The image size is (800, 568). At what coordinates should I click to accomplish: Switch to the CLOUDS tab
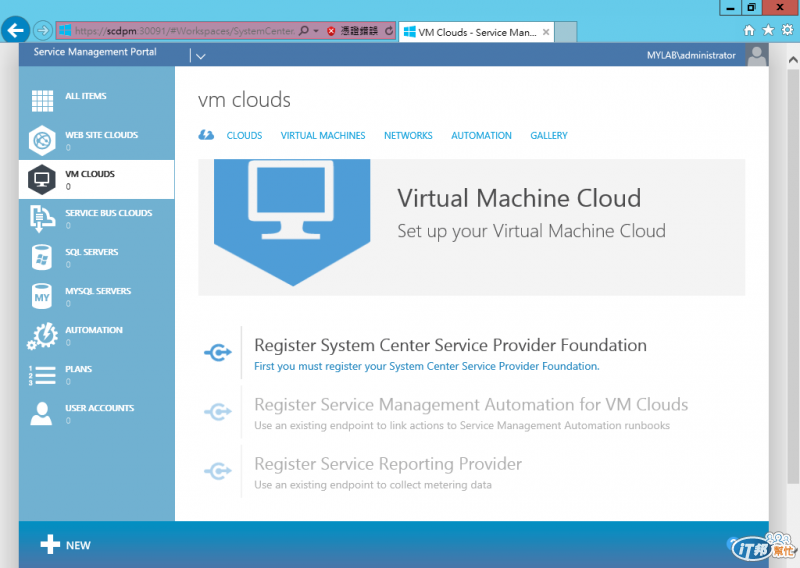pyautogui.click(x=244, y=135)
